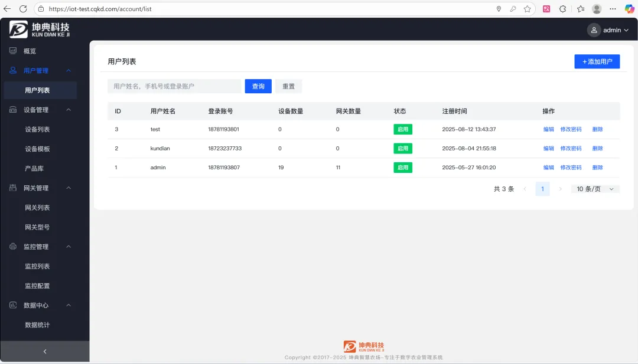Collapse the sidebar with the bottom arrow
638x364 pixels.
pos(45,352)
